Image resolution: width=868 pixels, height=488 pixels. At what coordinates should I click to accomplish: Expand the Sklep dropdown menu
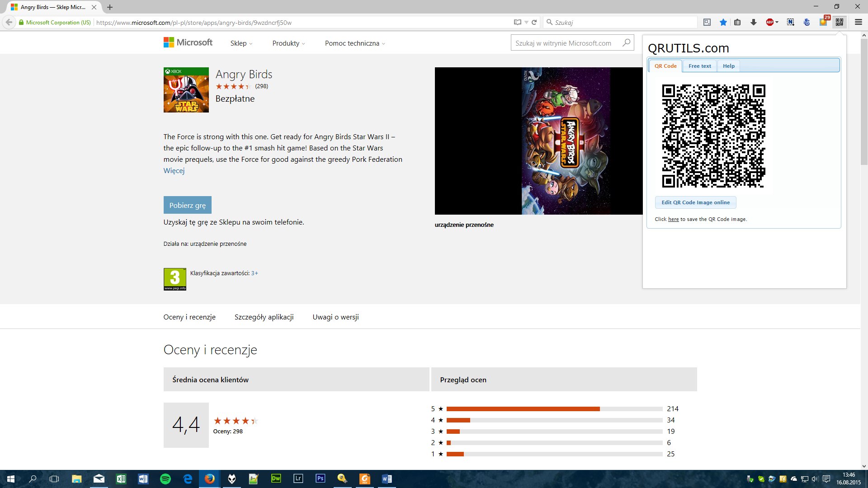point(241,43)
